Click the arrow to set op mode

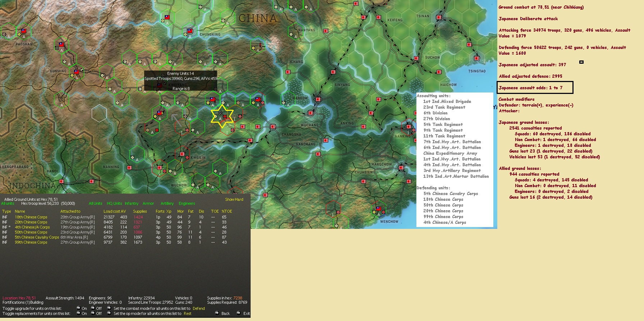(109, 313)
